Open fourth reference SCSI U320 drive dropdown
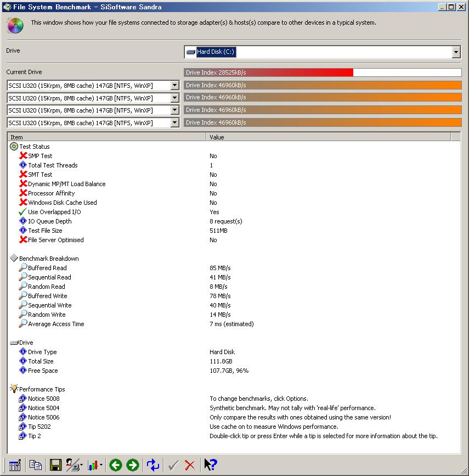Image resolution: width=469 pixels, height=476 pixels. pos(175,122)
